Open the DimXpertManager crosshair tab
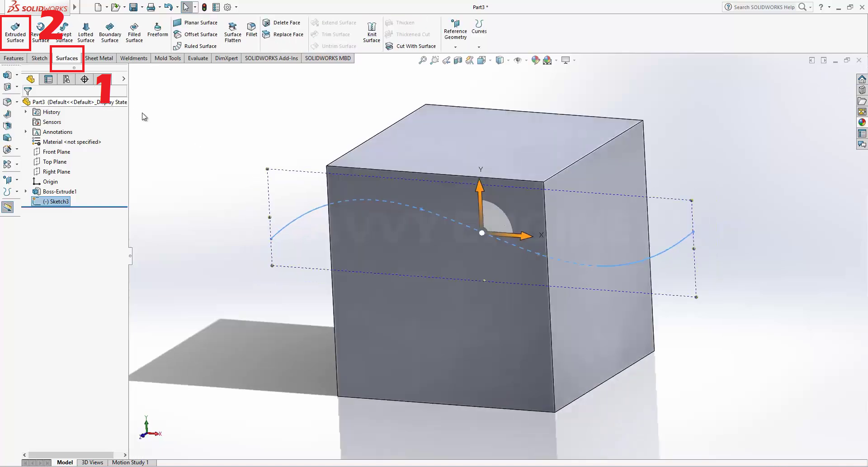 click(x=85, y=80)
